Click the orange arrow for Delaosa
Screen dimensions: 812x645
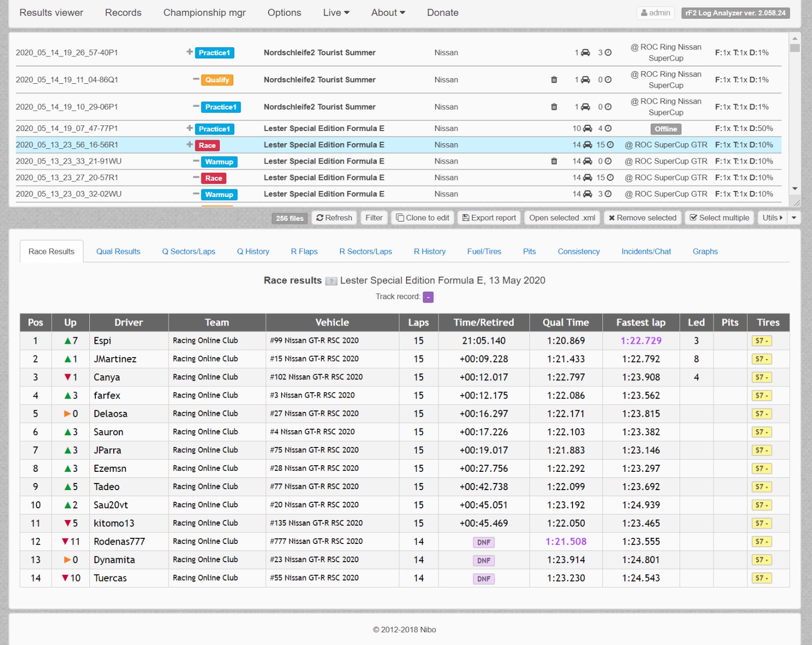[67, 414]
